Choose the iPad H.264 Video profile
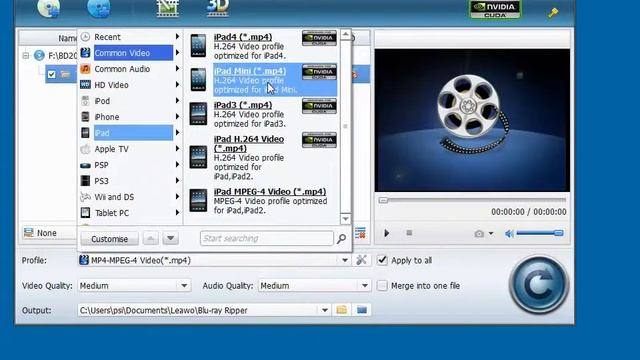This screenshot has width=640, height=360. point(263,158)
